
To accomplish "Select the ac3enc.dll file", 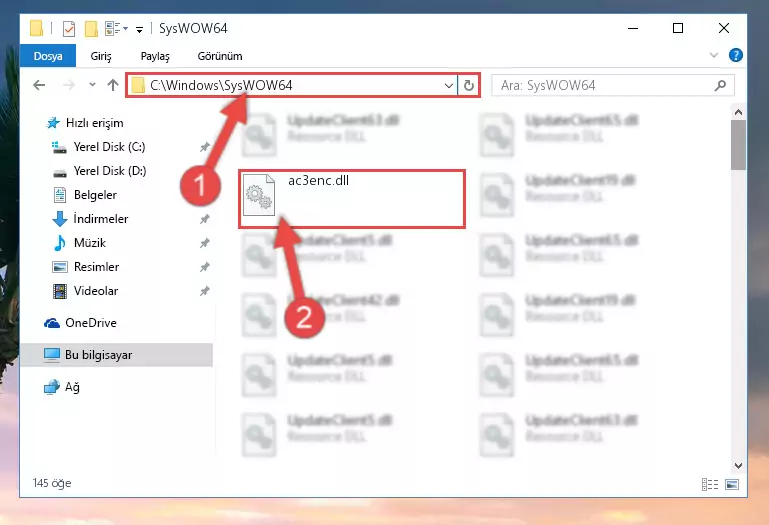I will coord(352,199).
